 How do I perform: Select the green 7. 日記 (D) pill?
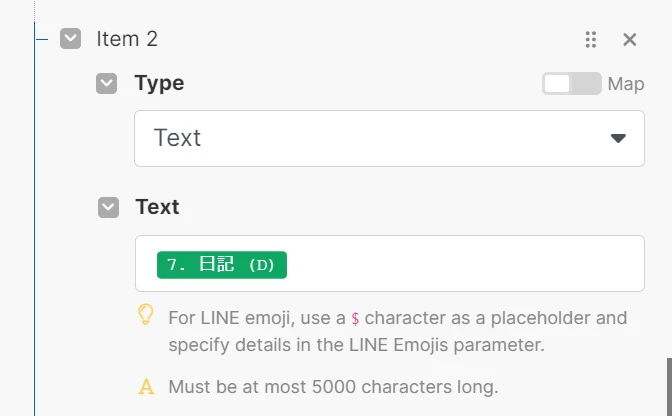click(222, 265)
